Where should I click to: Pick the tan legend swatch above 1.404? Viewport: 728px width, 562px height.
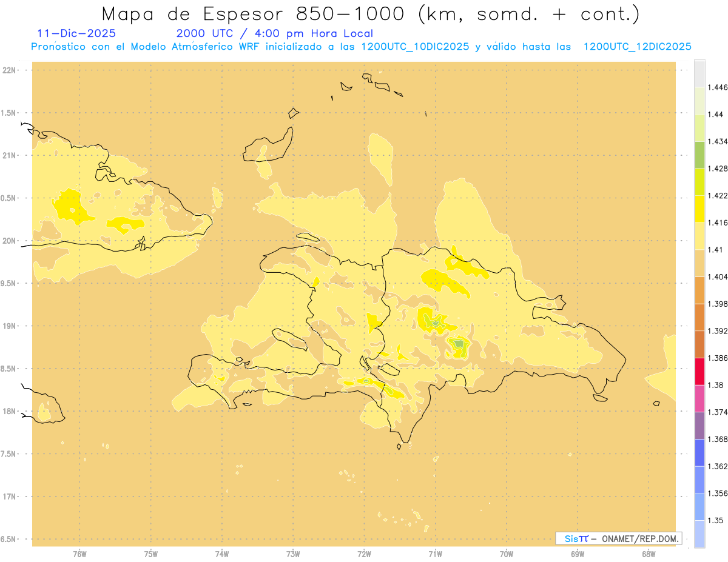699,263
